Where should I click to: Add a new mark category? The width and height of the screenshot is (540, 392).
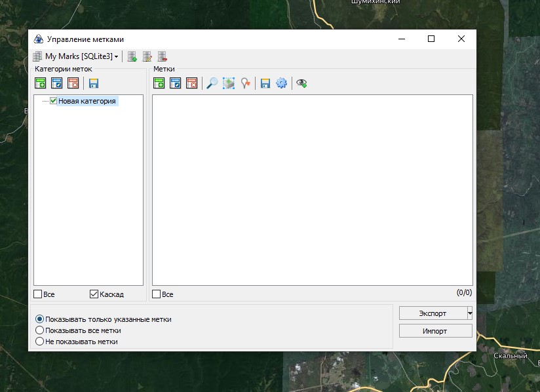[41, 83]
